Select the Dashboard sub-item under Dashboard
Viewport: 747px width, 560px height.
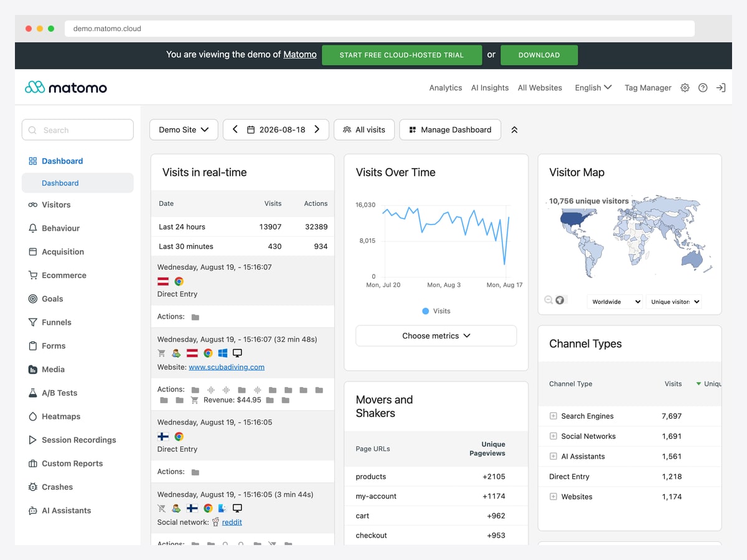click(77, 183)
